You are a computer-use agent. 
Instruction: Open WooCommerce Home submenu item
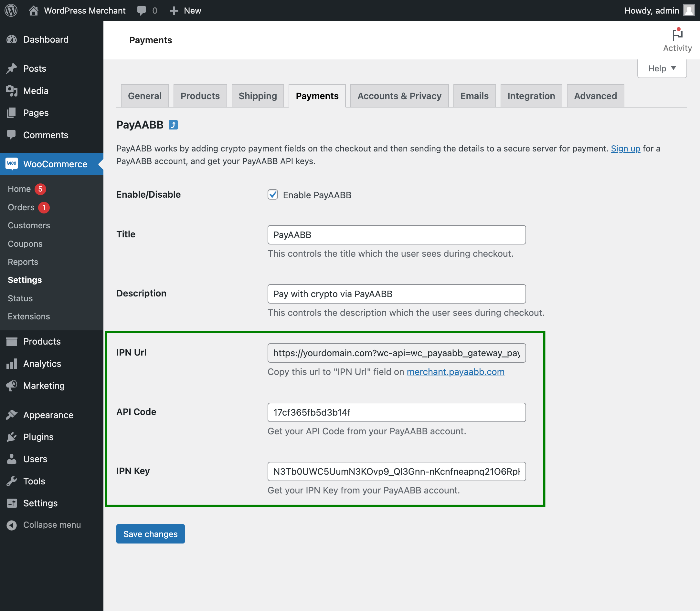[x=19, y=189]
